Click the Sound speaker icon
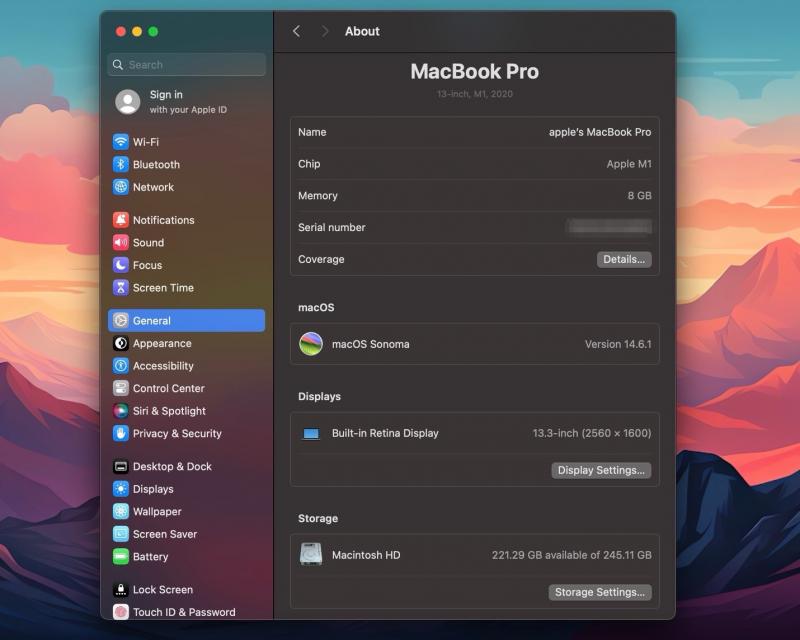 coord(121,242)
